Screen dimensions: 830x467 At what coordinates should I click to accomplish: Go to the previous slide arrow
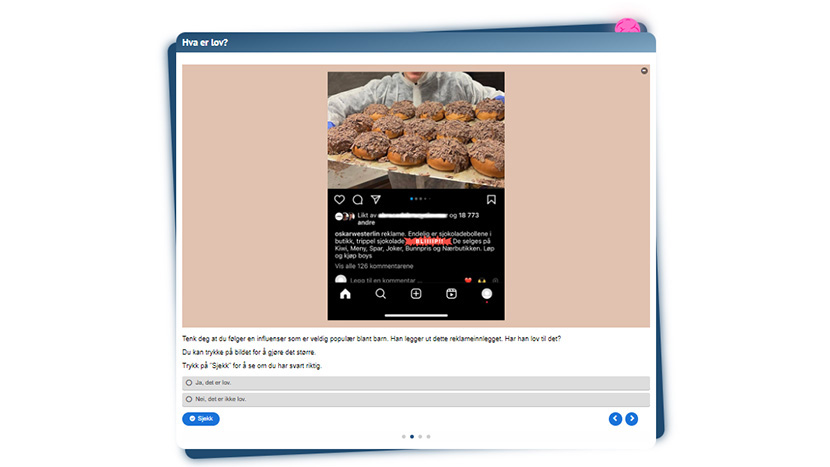[615, 419]
